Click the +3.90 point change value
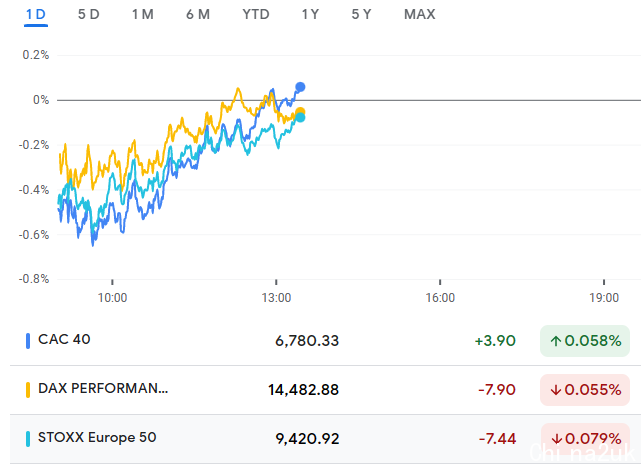641x465 pixels. [x=495, y=341]
